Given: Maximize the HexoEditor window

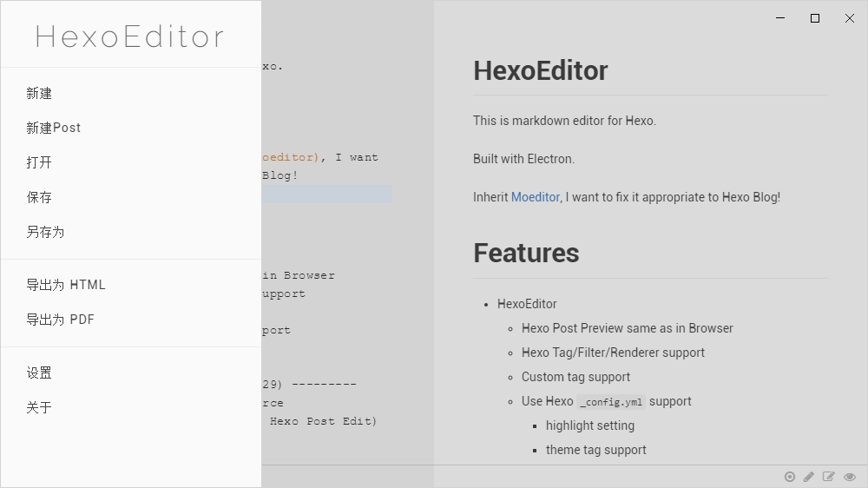Looking at the screenshot, I should [815, 18].
